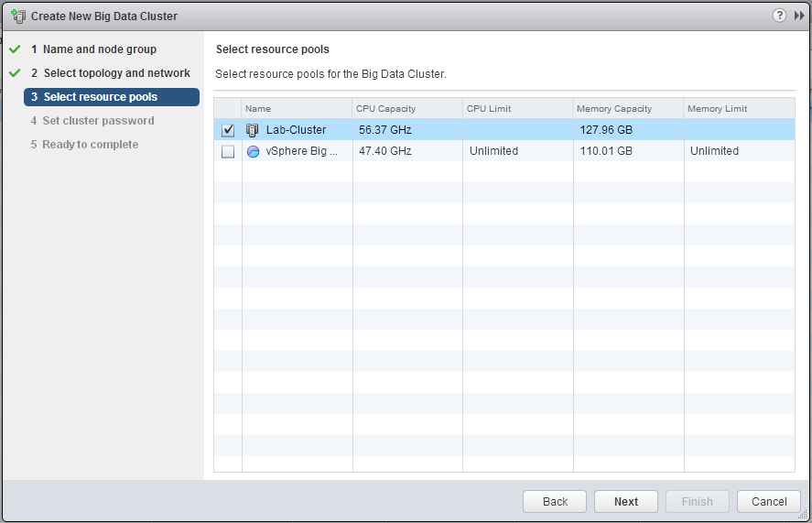Select the vSphere Big ... name cell
Viewport: 812px width, 523px height.
tap(298, 151)
